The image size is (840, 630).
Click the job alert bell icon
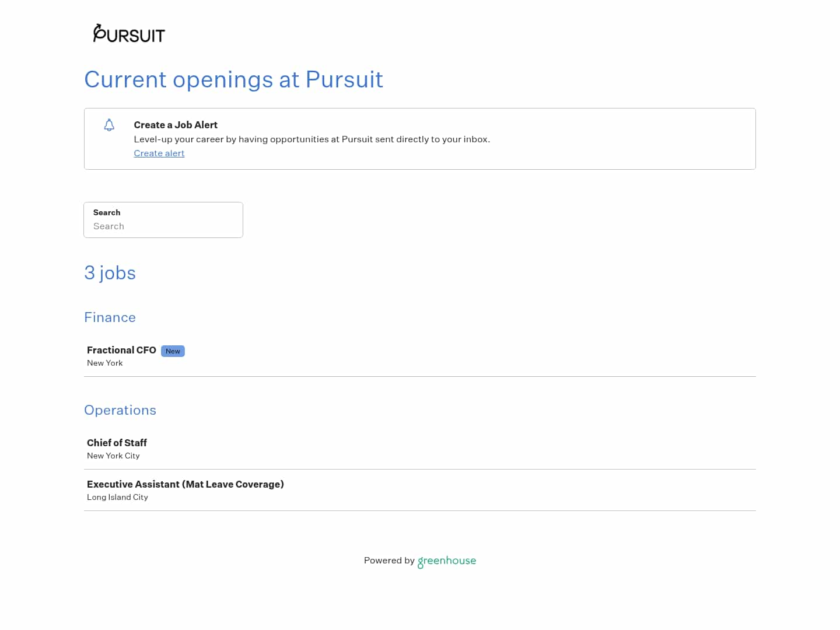coord(109,125)
